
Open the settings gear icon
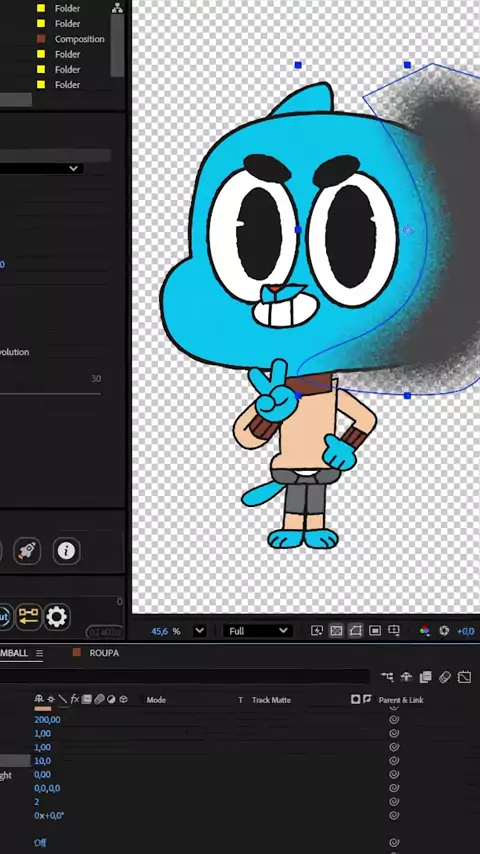tap(57, 617)
